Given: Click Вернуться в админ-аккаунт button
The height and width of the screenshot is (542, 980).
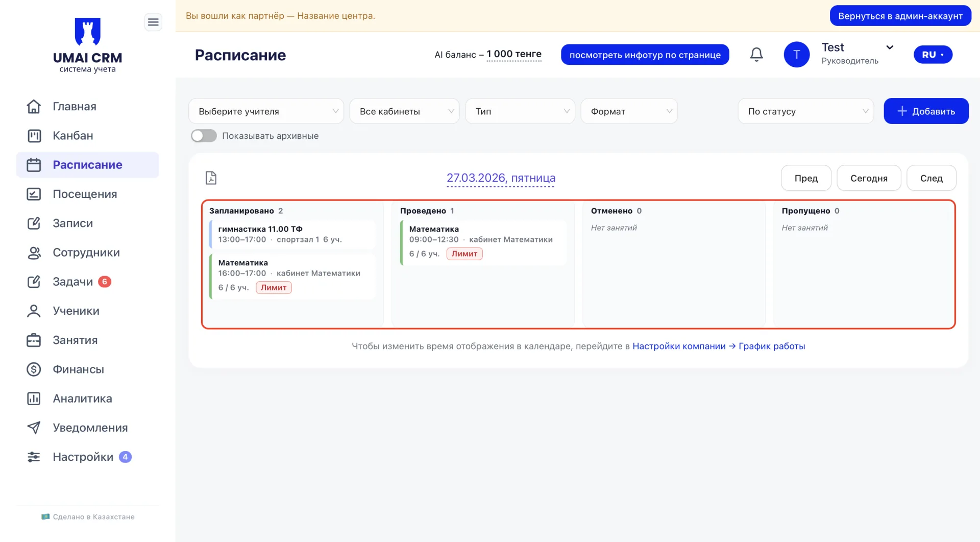Looking at the screenshot, I should (x=900, y=16).
